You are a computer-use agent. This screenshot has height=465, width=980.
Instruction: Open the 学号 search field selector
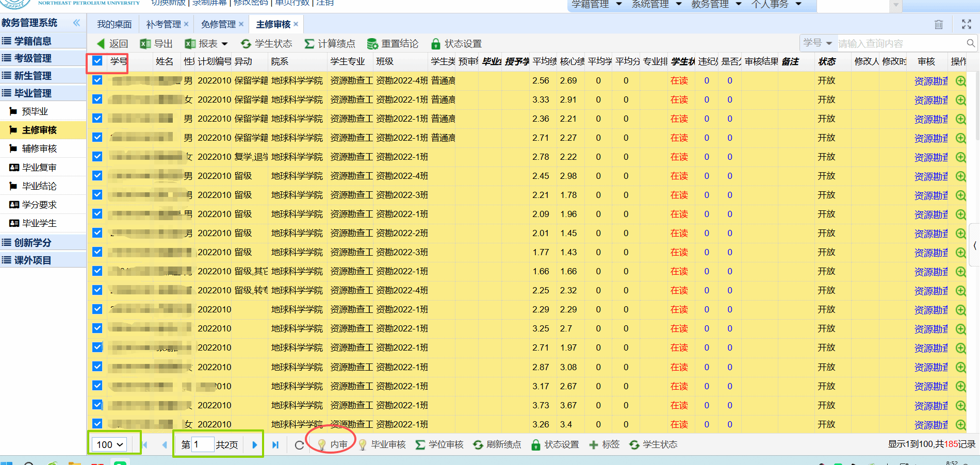pyautogui.click(x=818, y=43)
